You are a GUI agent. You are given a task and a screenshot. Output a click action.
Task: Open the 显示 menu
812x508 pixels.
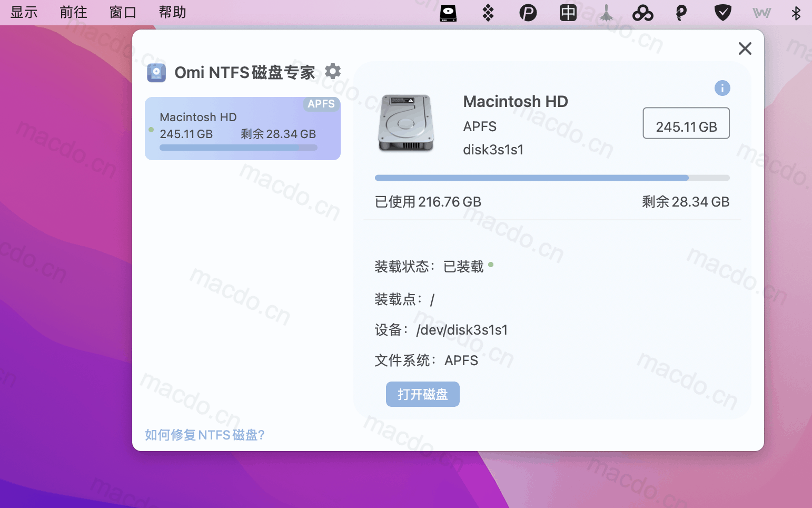[24, 12]
